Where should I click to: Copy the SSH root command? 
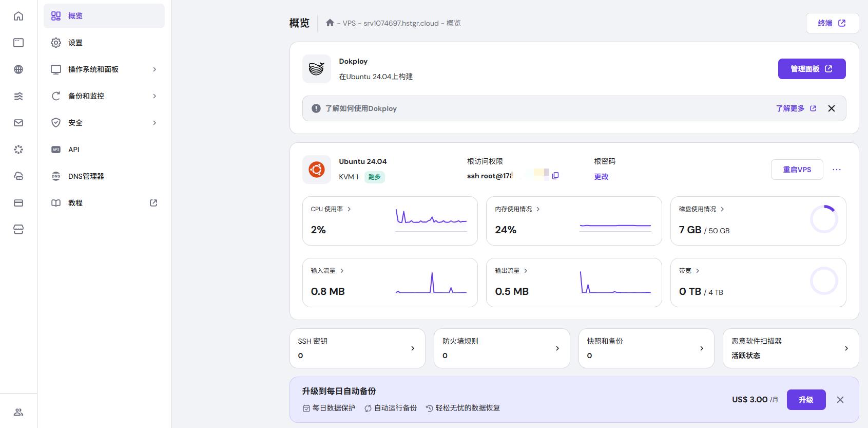tap(555, 176)
